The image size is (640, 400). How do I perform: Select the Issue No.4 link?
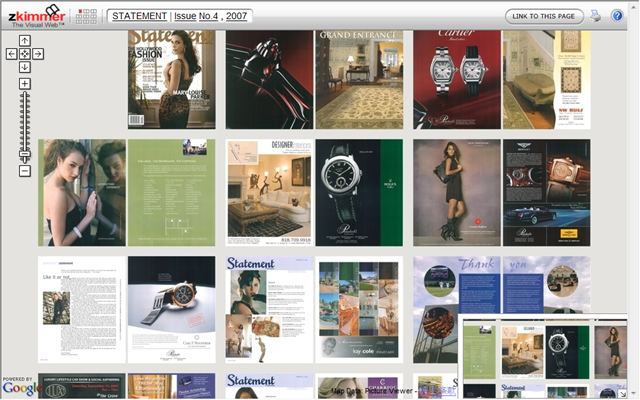(194, 16)
